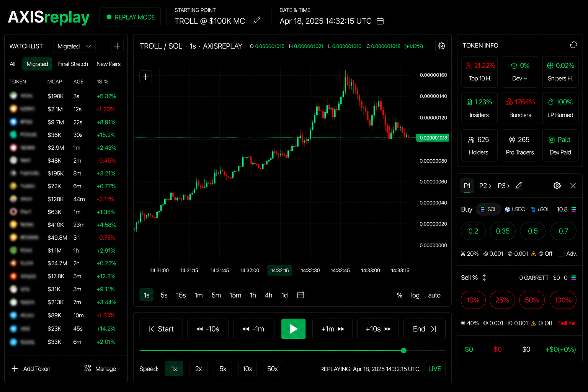588x392 pixels.
Task: Skip forward 10 seconds
Action: (378, 329)
